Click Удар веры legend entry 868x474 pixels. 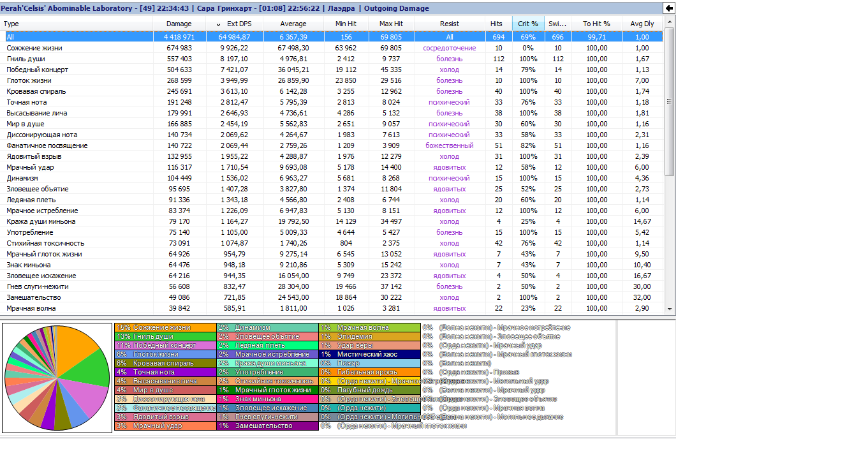click(x=369, y=345)
